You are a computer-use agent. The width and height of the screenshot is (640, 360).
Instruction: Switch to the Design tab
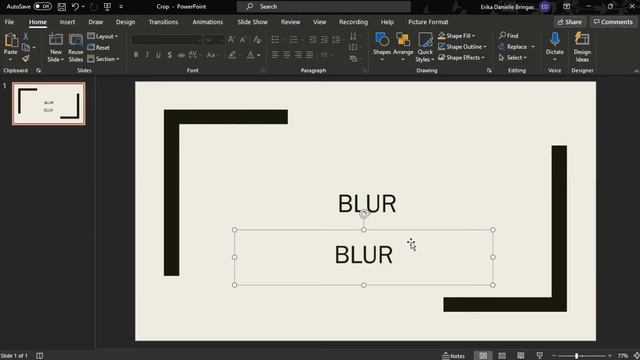(x=125, y=22)
